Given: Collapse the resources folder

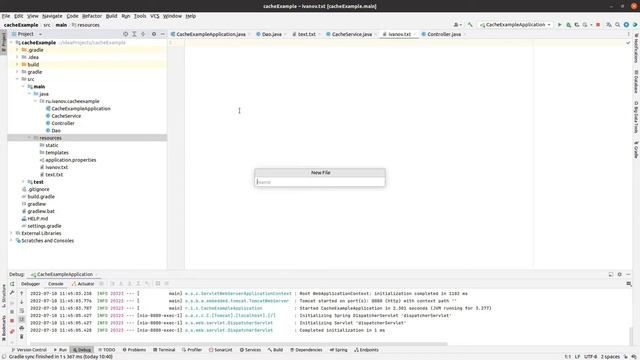Looking at the screenshot, I should point(29,138).
